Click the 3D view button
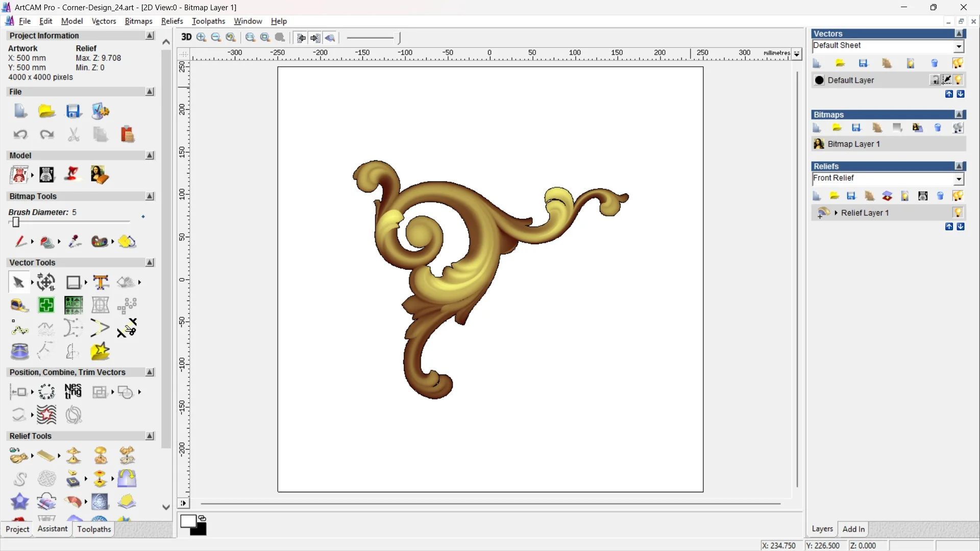980x551 pixels. coord(186,37)
